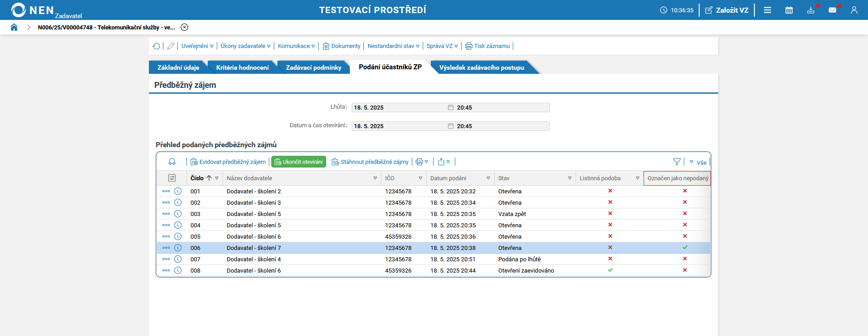Go to home via house icon
The height and width of the screenshot is (336, 868).
[14, 27]
